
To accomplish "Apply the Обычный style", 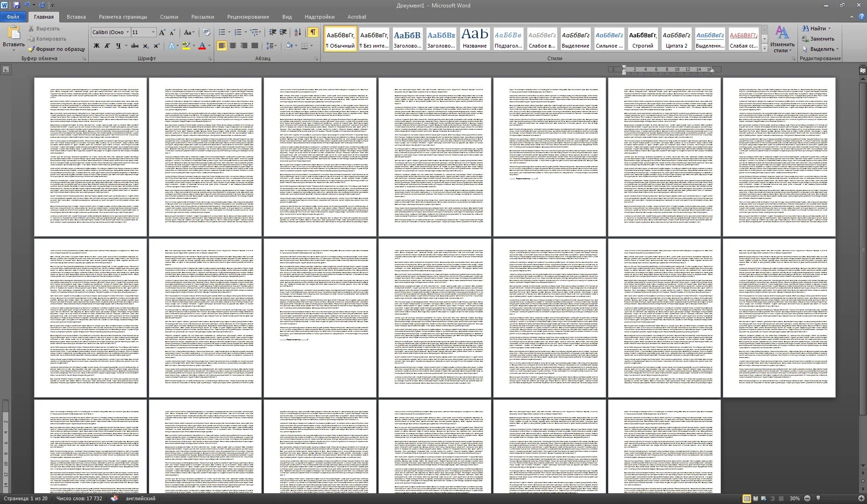I will point(340,39).
